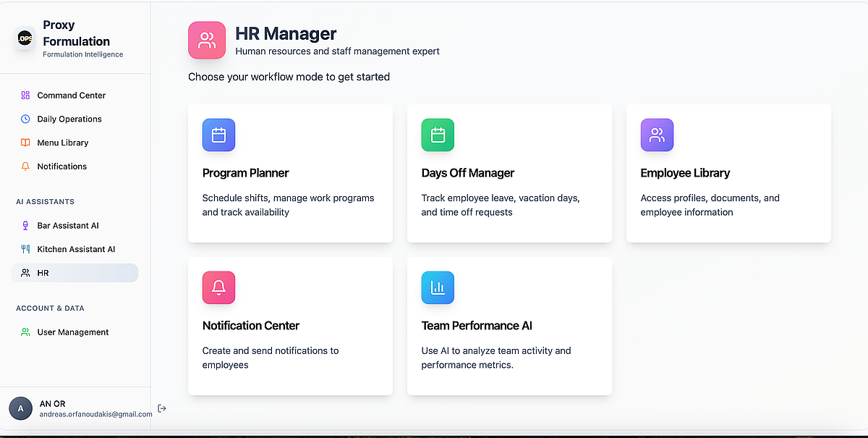Click the logout arrow icon
Viewport: 868px width, 438px height.
[x=162, y=408]
